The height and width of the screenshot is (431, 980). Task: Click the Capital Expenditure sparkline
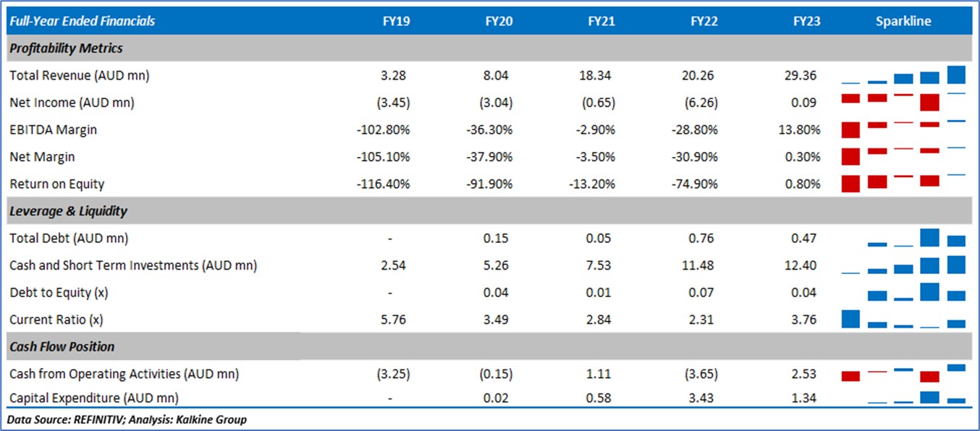point(903,398)
